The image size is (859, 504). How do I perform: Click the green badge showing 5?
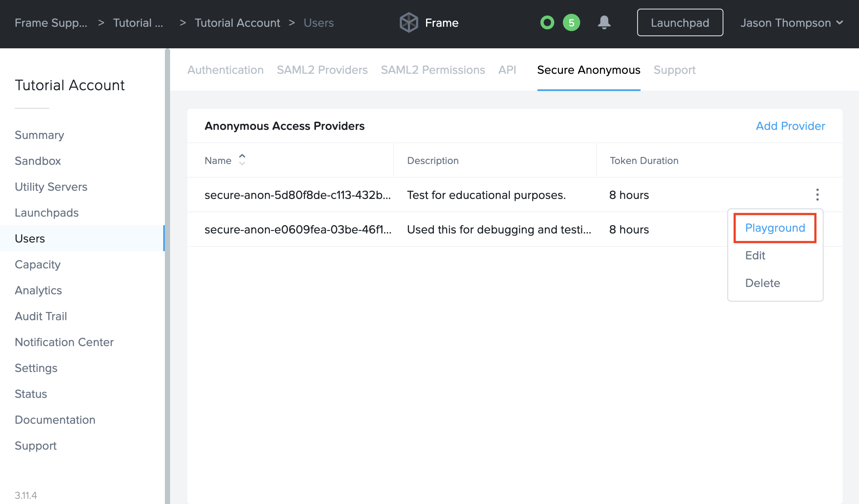click(x=571, y=22)
